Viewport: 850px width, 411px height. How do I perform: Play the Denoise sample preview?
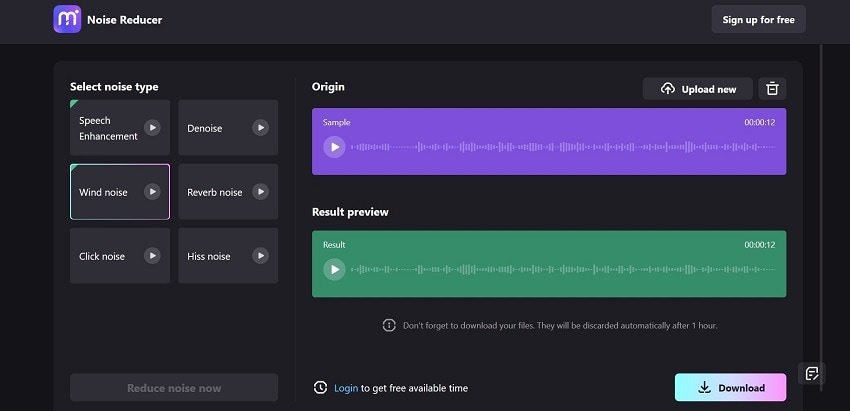pyautogui.click(x=260, y=127)
